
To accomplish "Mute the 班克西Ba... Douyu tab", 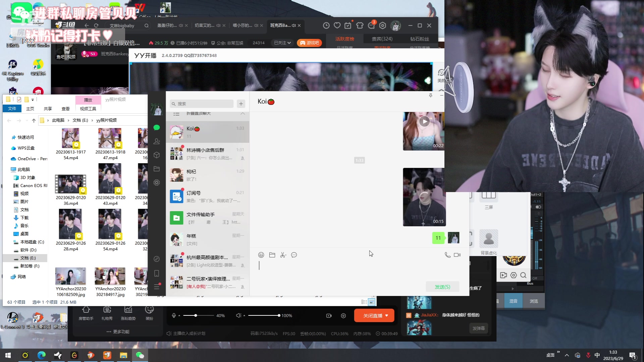I will [x=294, y=25].
